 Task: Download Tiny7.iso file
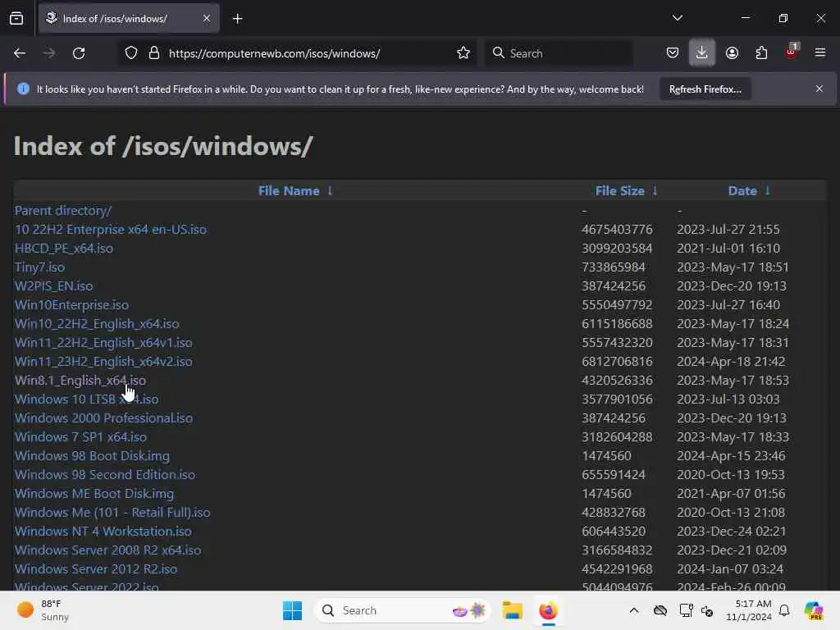point(39,267)
